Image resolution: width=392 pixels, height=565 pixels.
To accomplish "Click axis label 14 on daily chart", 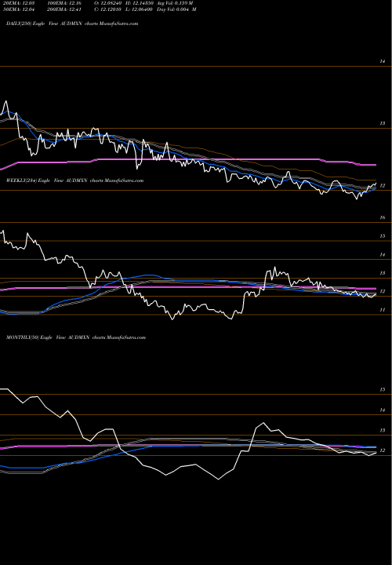I will (x=383, y=62).
